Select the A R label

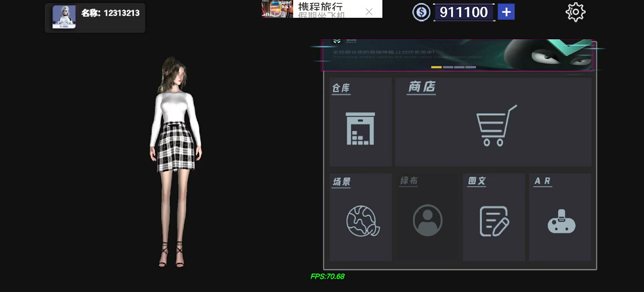click(542, 181)
